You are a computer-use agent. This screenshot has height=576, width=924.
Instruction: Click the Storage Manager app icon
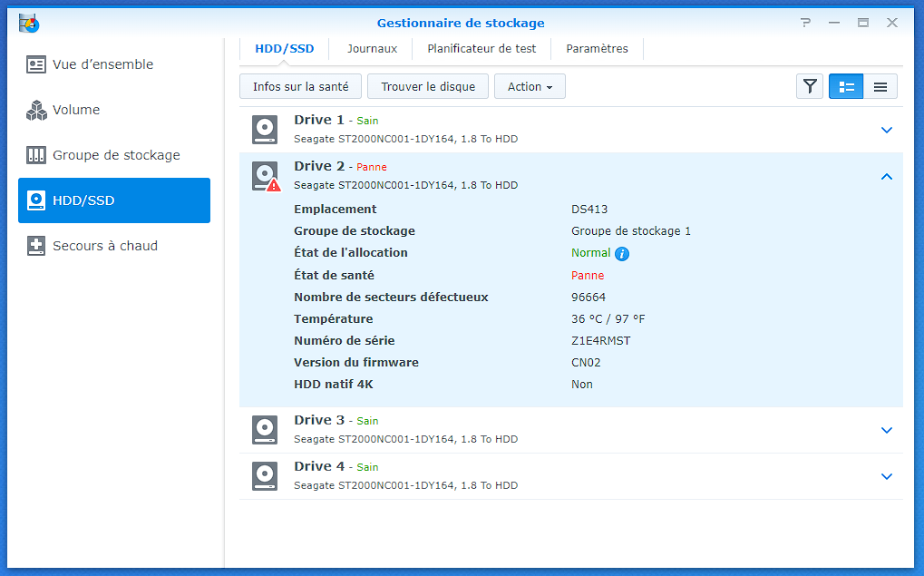click(28, 23)
